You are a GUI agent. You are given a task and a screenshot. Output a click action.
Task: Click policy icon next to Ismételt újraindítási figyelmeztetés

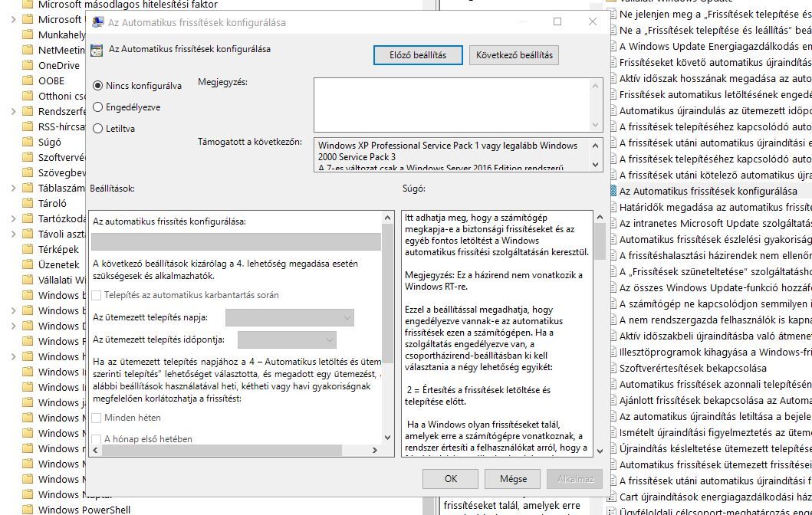[612, 432]
